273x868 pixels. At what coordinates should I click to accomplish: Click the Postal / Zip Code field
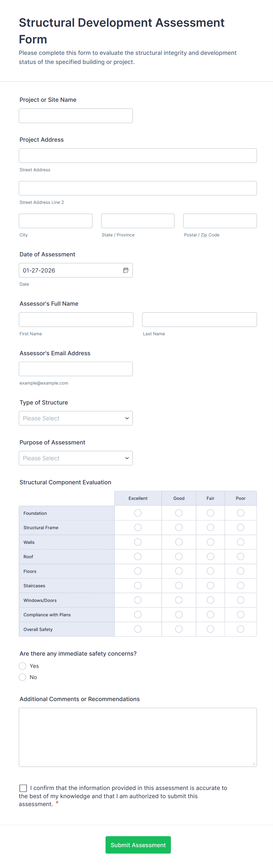pyautogui.click(x=220, y=221)
